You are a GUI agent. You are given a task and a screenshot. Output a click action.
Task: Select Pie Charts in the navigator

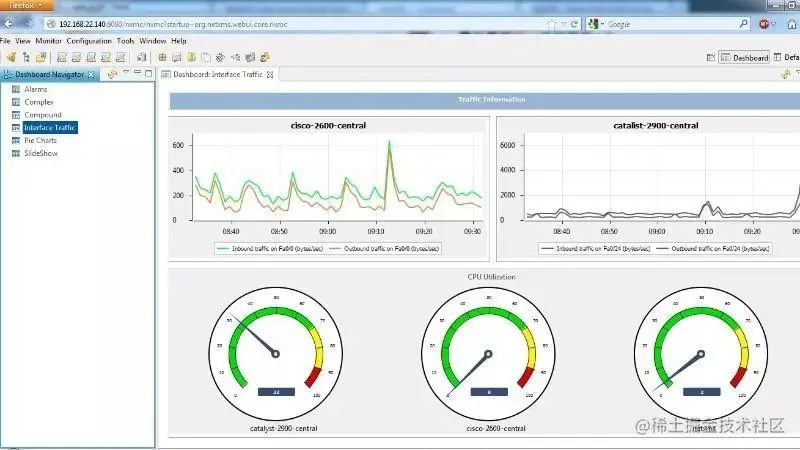(42, 141)
